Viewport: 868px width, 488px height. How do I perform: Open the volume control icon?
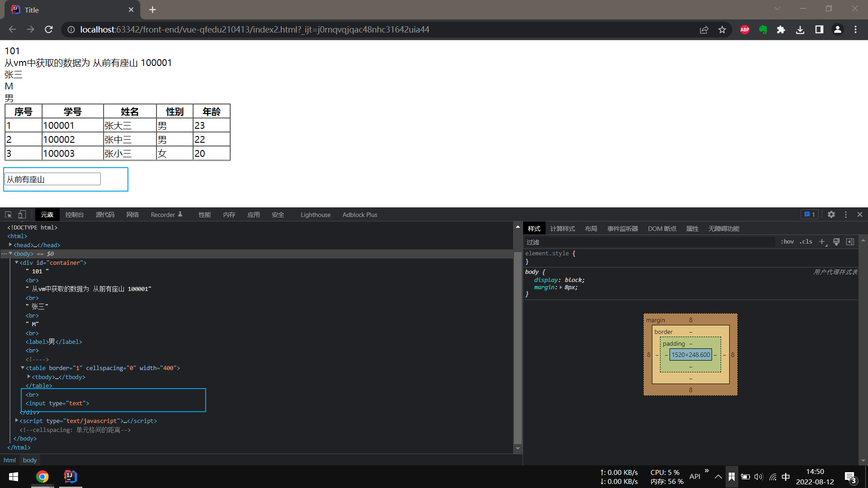point(759,477)
